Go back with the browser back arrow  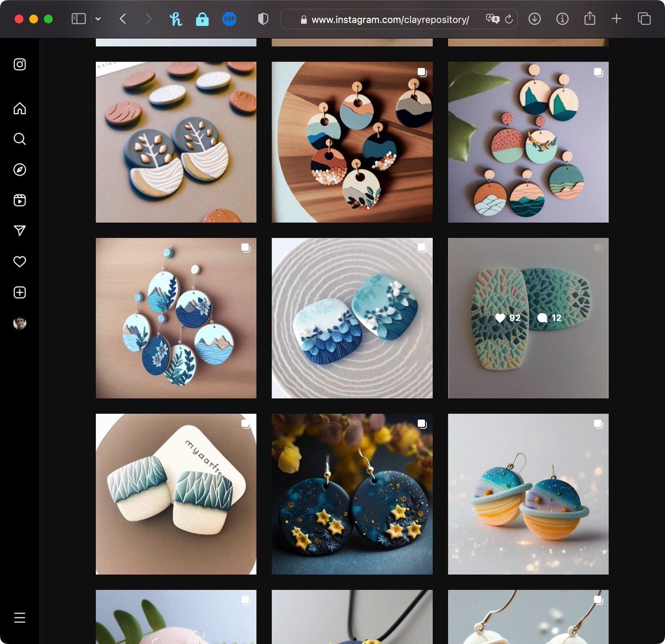[123, 19]
